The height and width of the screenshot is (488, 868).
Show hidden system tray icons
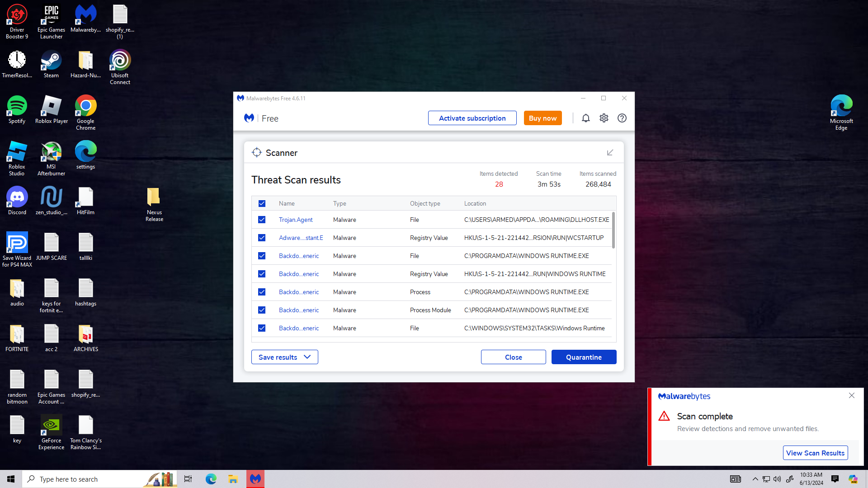click(x=755, y=479)
